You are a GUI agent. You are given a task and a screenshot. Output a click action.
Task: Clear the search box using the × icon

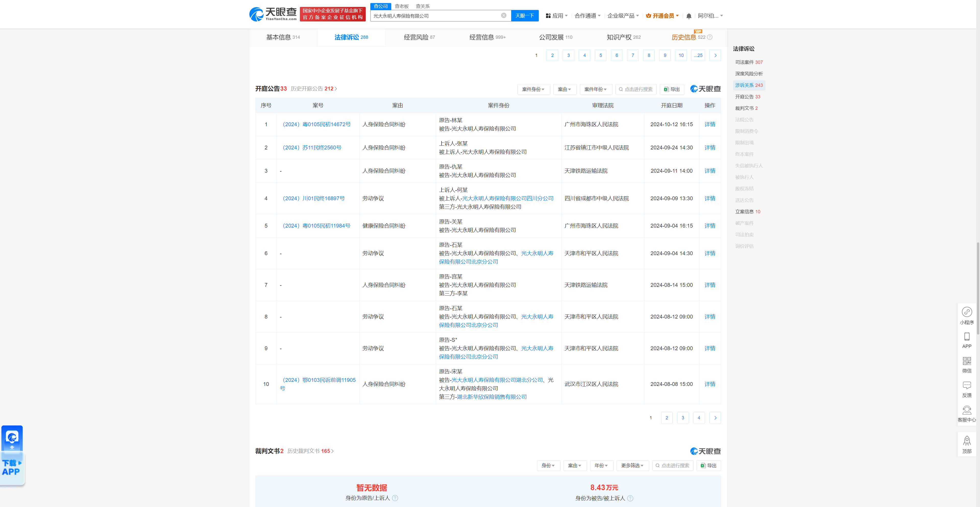(504, 16)
